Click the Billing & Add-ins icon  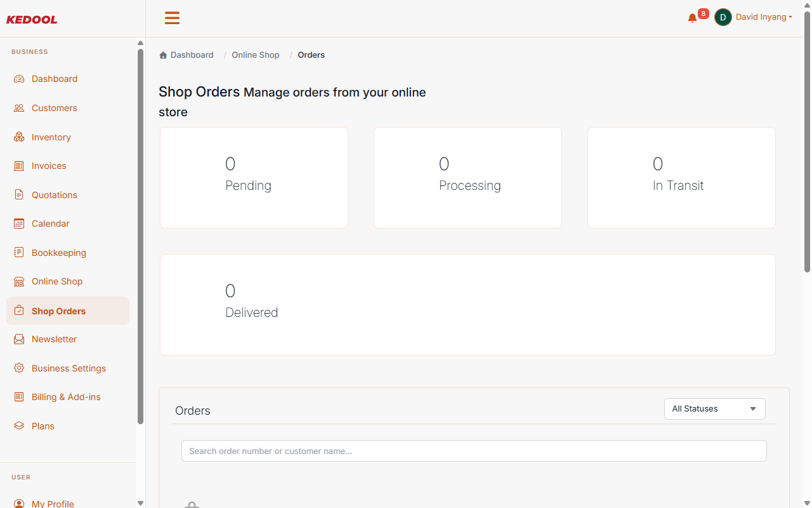click(x=19, y=397)
